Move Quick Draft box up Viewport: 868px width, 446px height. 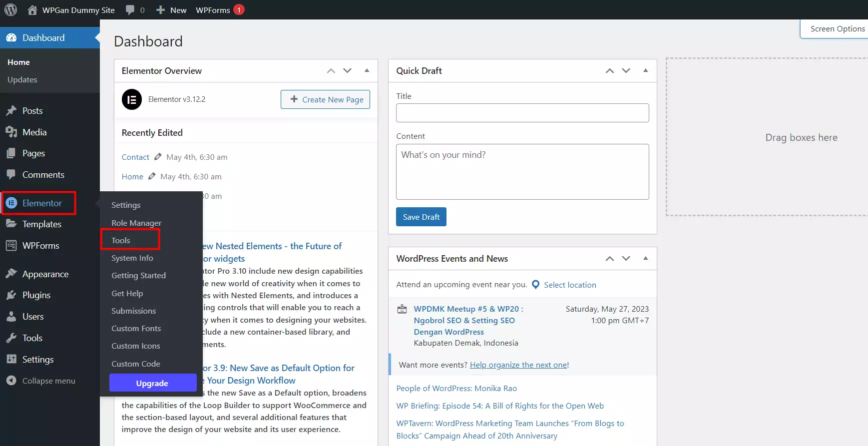tap(610, 71)
